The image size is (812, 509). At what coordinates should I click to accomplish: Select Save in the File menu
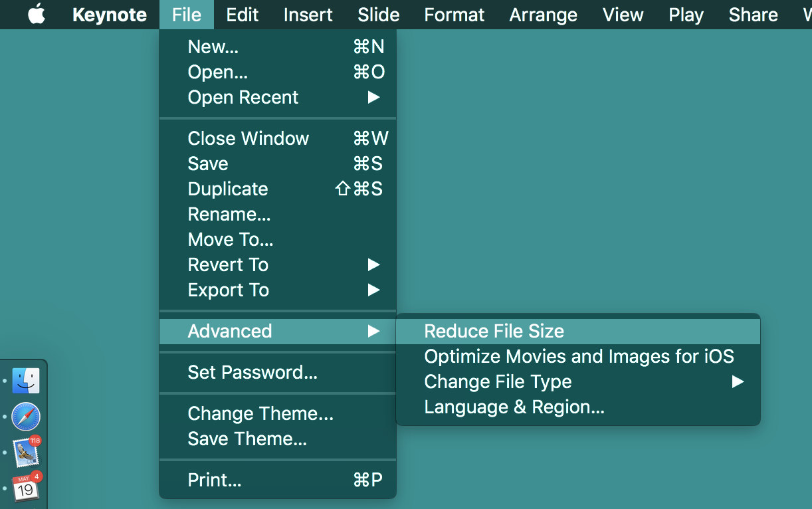tap(278, 163)
